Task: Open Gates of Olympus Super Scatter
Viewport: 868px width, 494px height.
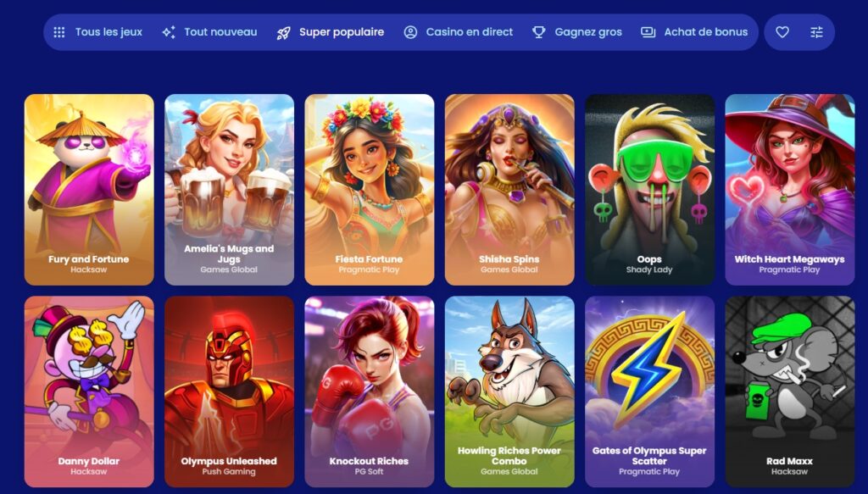Action: coord(649,391)
